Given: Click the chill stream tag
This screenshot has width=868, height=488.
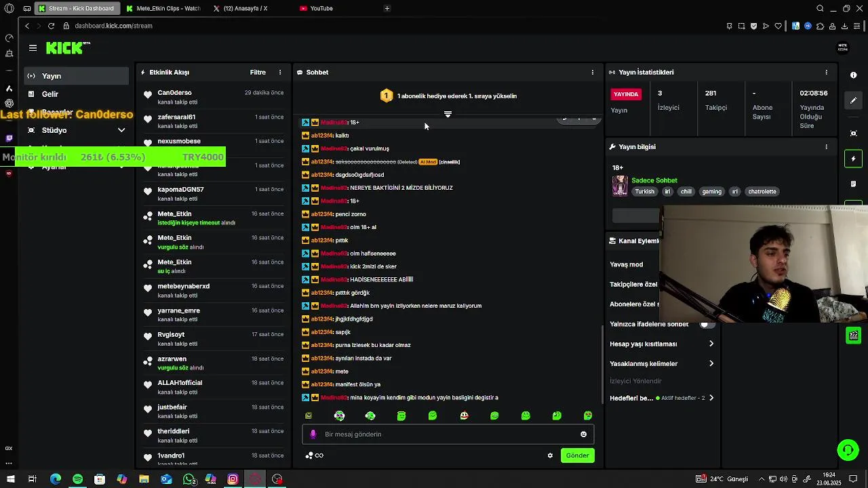Looking at the screenshot, I should pos(686,192).
